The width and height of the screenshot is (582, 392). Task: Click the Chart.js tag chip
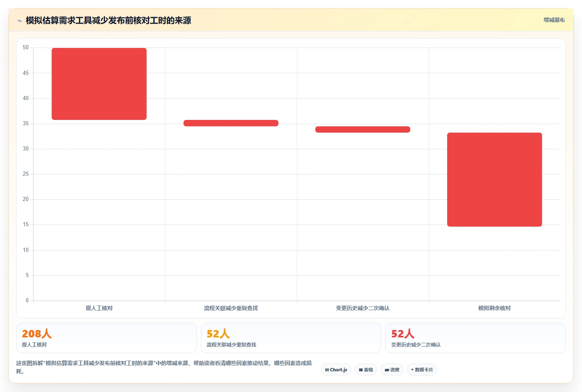tap(336, 370)
